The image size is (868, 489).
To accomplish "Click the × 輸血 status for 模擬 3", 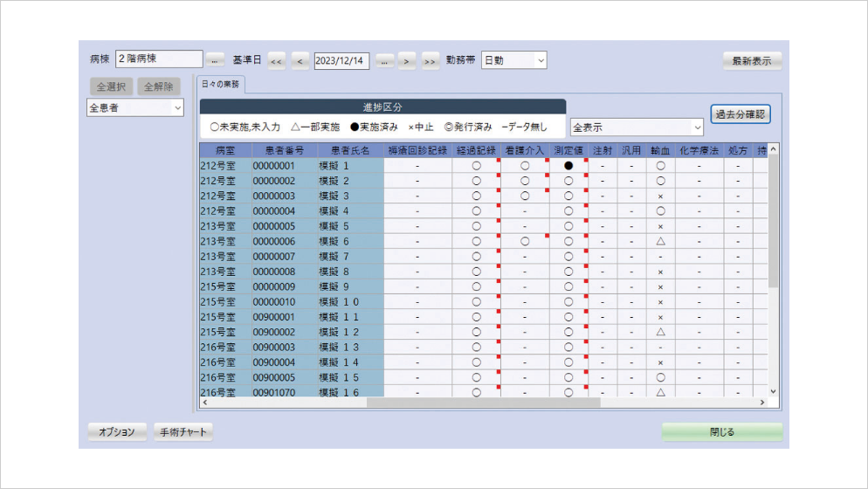I will 660,196.
